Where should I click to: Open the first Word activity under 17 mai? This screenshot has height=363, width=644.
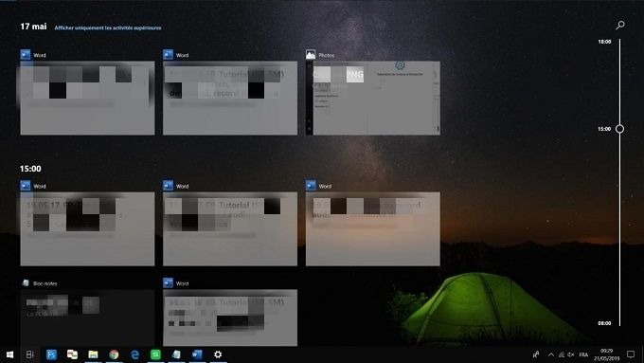87,98
